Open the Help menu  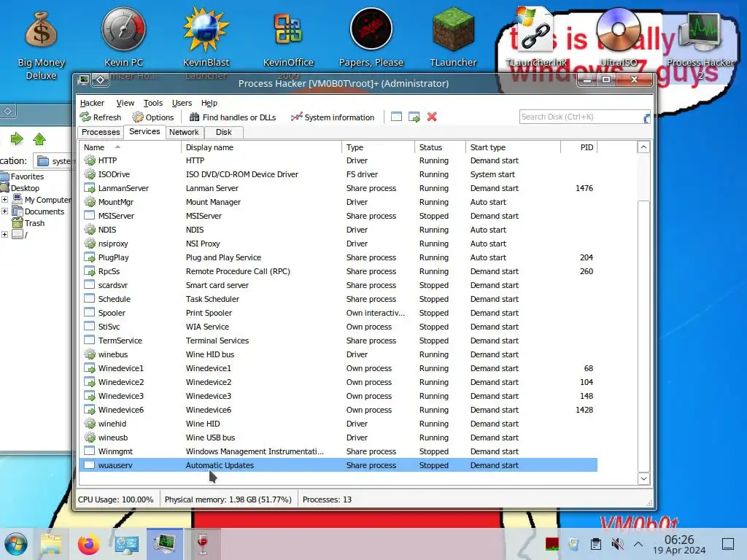pos(209,103)
